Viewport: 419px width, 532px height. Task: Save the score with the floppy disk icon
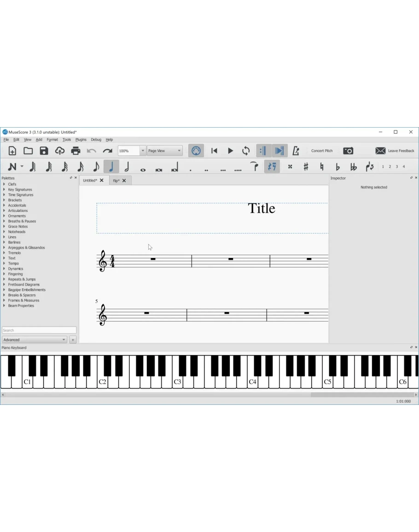(x=44, y=151)
